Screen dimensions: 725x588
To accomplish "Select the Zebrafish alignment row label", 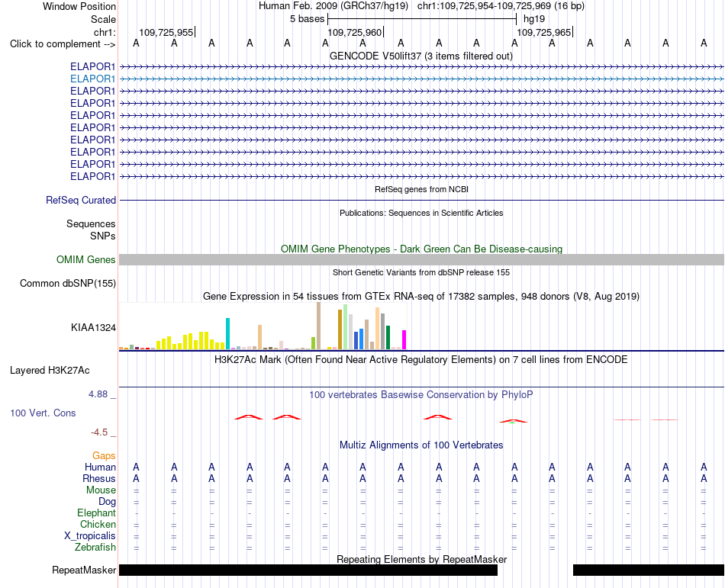I will click(95, 548).
